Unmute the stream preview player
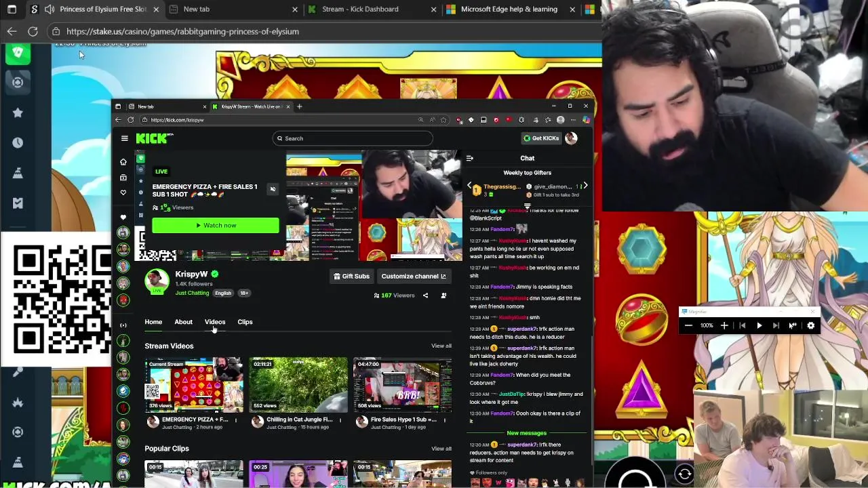 point(273,189)
